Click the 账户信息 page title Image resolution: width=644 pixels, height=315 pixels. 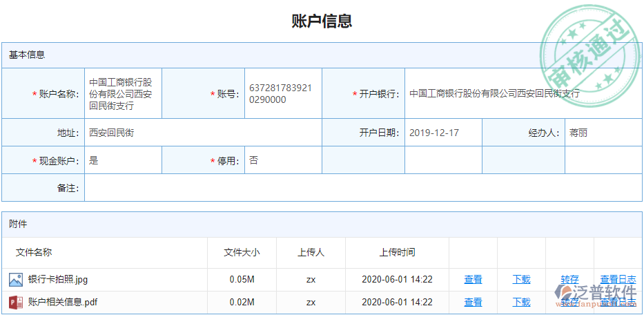(x=322, y=21)
